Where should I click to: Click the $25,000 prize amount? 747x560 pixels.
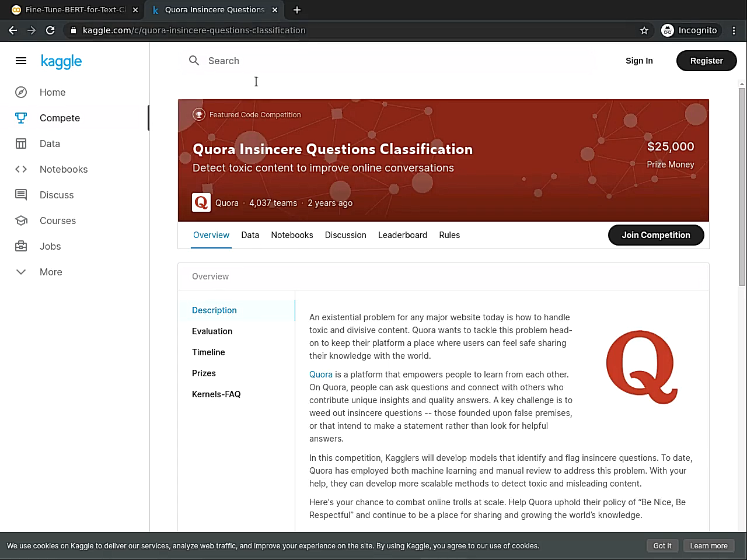671,146
